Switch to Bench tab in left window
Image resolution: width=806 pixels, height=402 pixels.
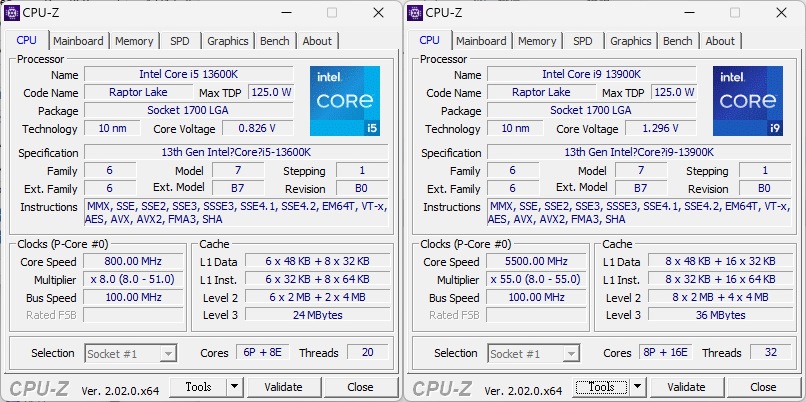274,41
